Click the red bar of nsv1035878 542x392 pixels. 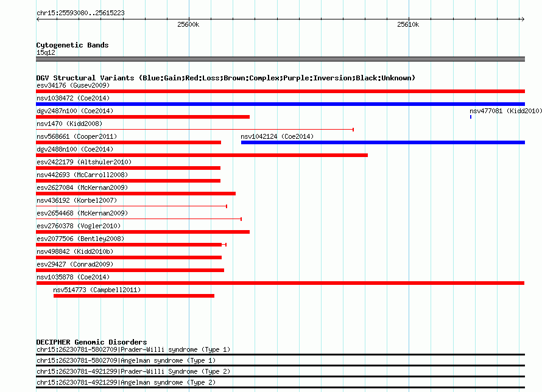click(280, 283)
